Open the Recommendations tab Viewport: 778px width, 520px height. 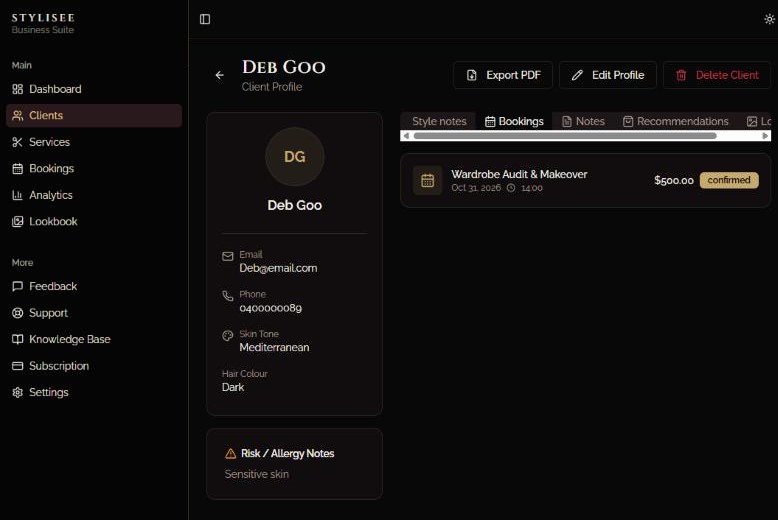pyautogui.click(x=676, y=121)
